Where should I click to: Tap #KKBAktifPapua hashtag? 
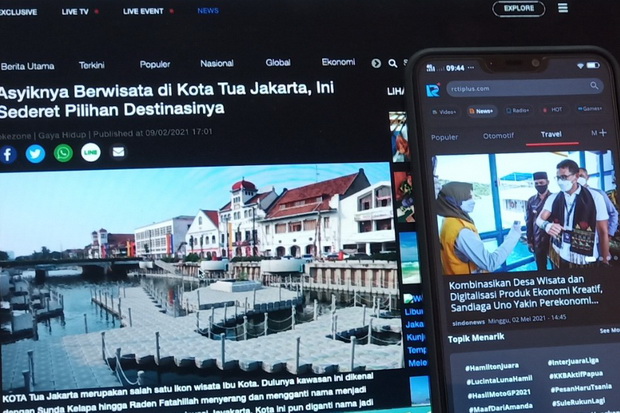[x=576, y=375]
